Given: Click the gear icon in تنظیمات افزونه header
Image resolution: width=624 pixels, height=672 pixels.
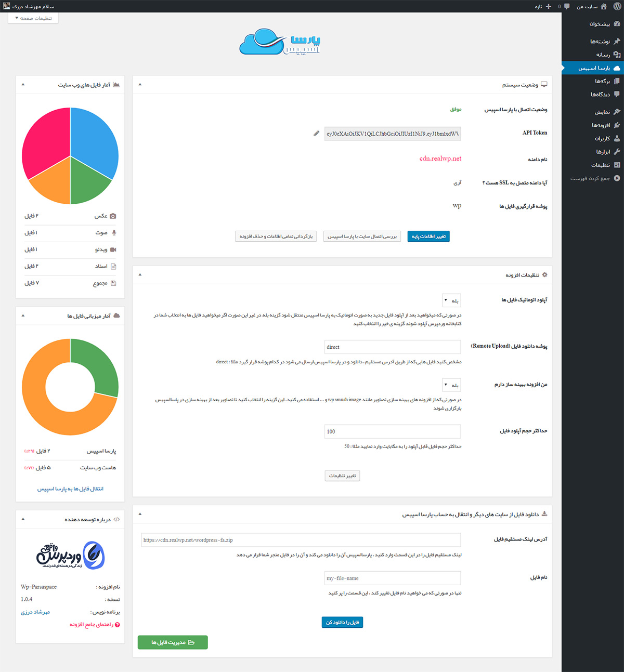Looking at the screenshot, I should (544, 274).
